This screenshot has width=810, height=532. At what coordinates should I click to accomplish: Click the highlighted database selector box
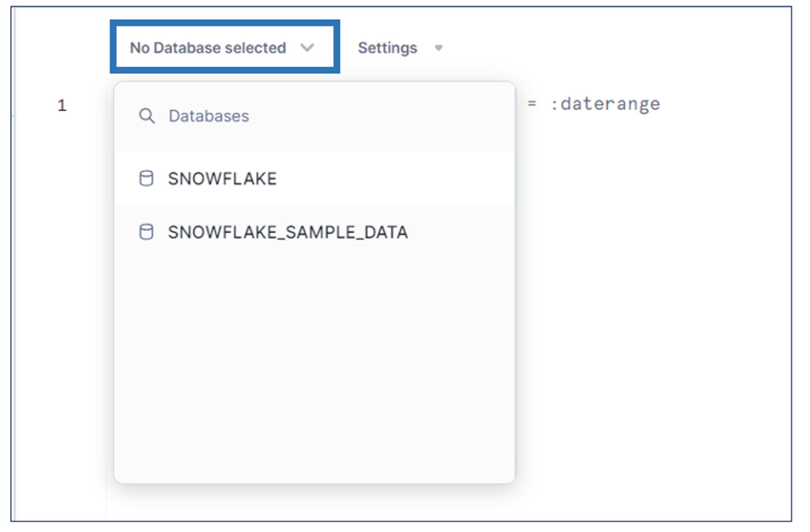pyautogui.click(x=225, y=47)
